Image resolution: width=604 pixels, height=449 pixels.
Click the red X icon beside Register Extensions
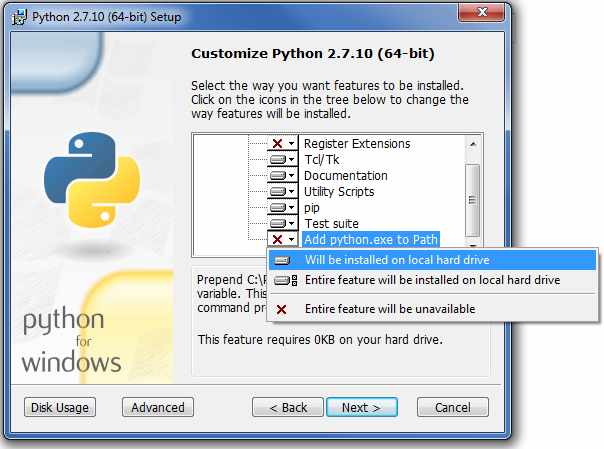277,144
